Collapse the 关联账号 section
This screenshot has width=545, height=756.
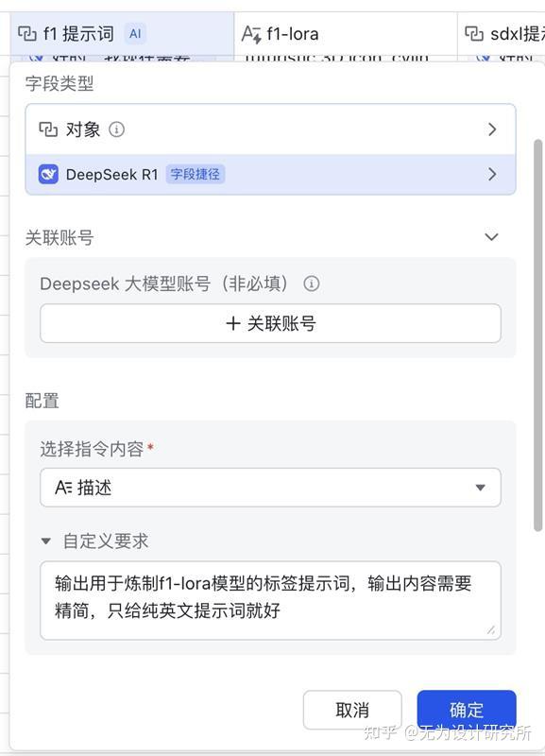click(490, 237)
